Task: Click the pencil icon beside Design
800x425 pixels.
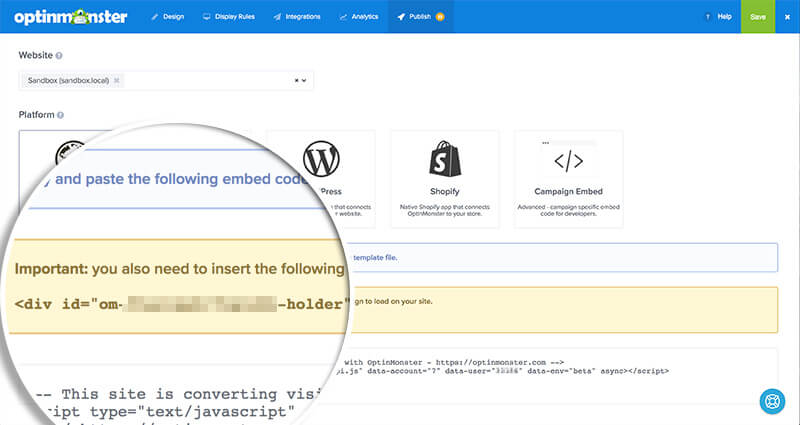Action: click(x=155, y=17)
